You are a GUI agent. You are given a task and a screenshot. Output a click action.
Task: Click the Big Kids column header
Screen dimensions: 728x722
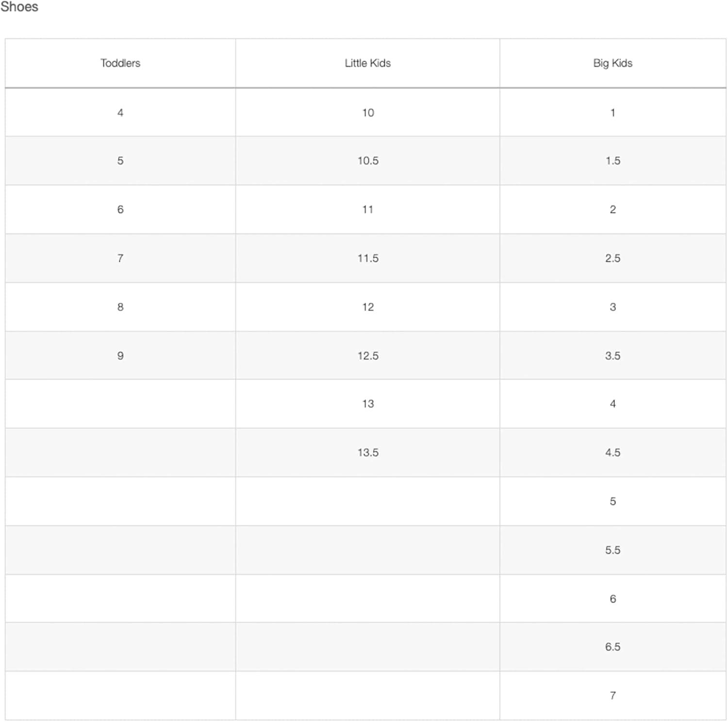pyautogui.click(x=612, y=63)
